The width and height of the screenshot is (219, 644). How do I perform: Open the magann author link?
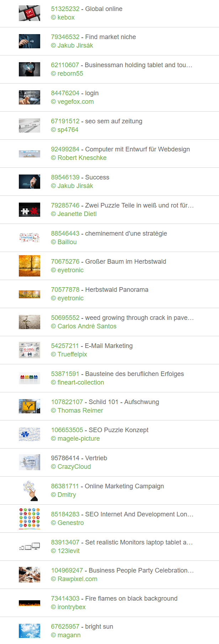tap(66, 635)
